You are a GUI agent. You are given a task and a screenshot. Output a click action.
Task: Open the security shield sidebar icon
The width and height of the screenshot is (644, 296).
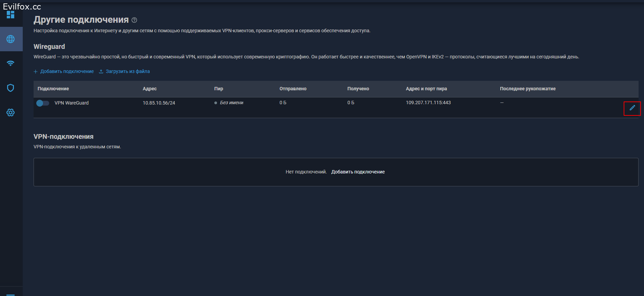(x=11, y=88)
